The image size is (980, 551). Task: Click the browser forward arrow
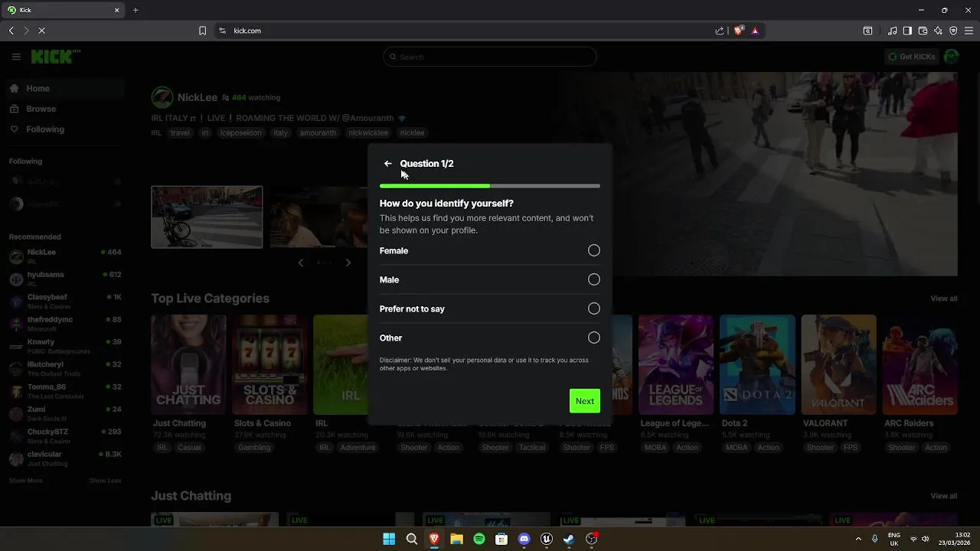pyautogui.click(x=26, y=31)
